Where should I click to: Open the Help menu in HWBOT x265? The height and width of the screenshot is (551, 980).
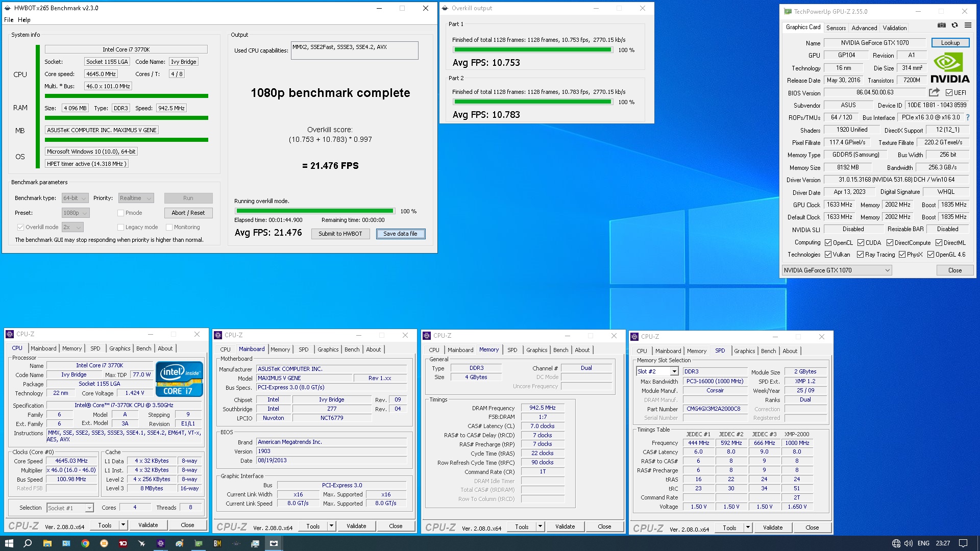click(24, 20)
